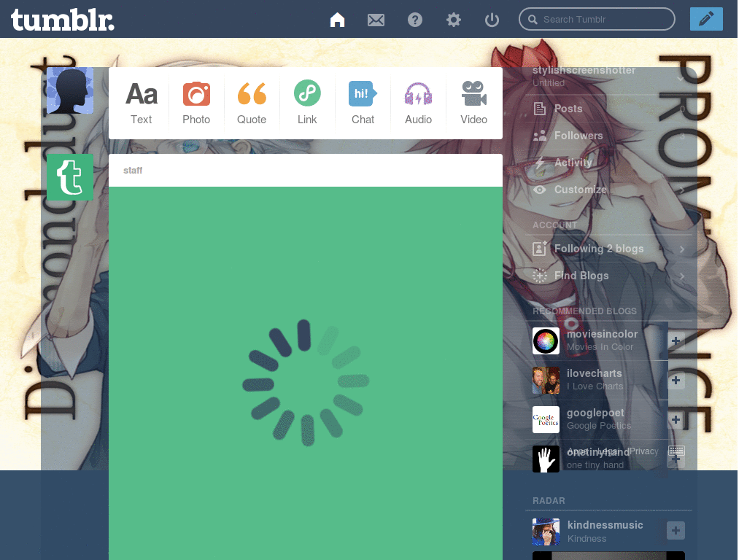This screenshot has width=747, height=560.
Task: Focus the Search Tumblr field
Action: point(597,19)
